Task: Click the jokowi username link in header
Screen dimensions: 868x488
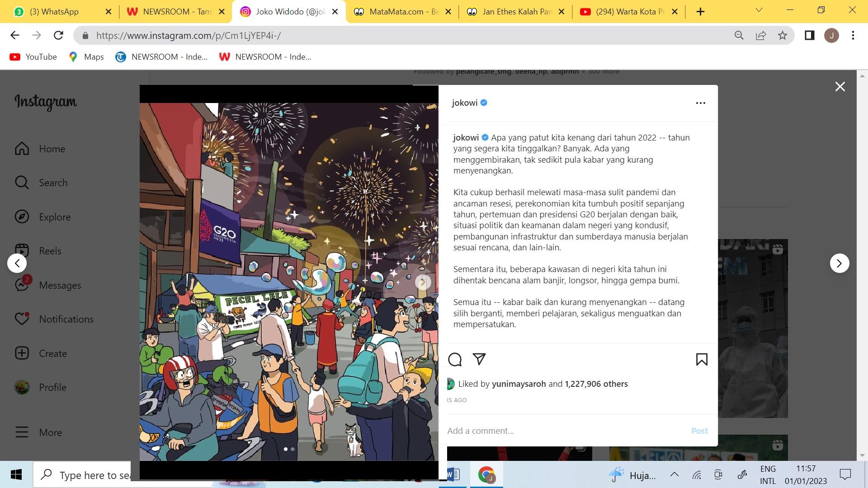Action: coord(464,103)
